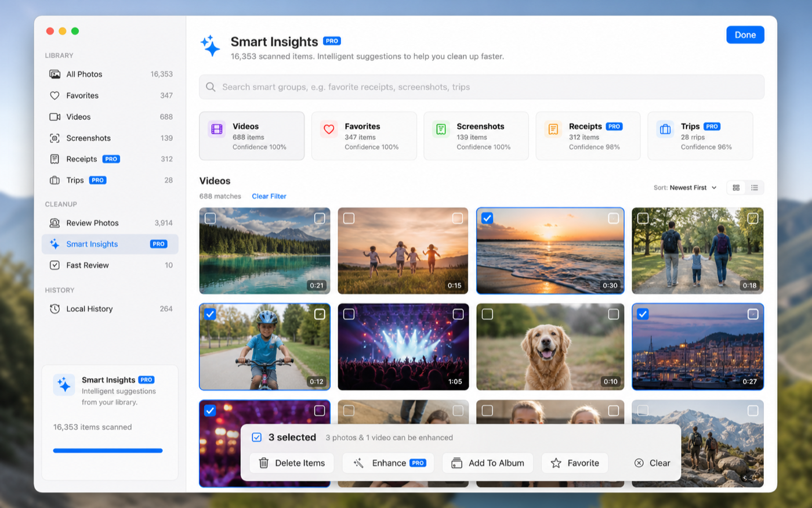Screen dimensions: 812x508
Task: Uncheck the boy on bicycle video
Action: click(x=210, y=314)
